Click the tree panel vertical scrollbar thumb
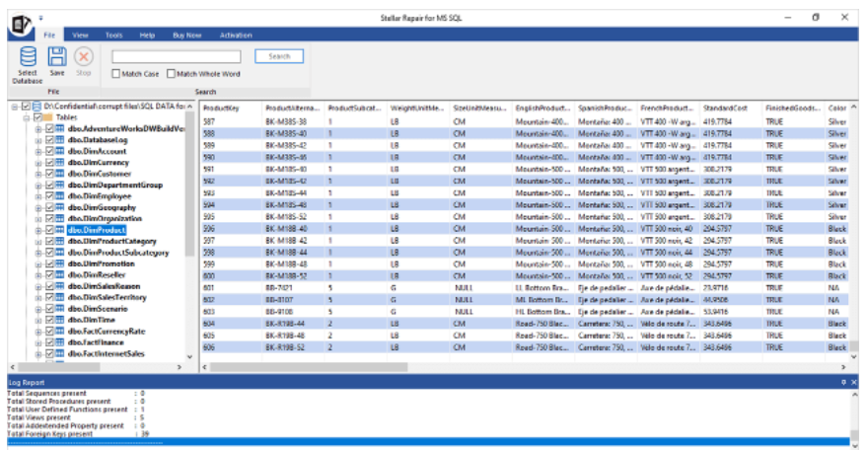 (189, 185)
